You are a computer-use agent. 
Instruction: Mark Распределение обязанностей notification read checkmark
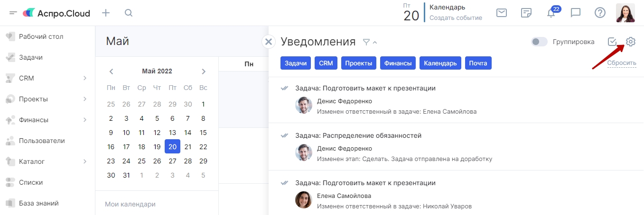pos(285,135)
